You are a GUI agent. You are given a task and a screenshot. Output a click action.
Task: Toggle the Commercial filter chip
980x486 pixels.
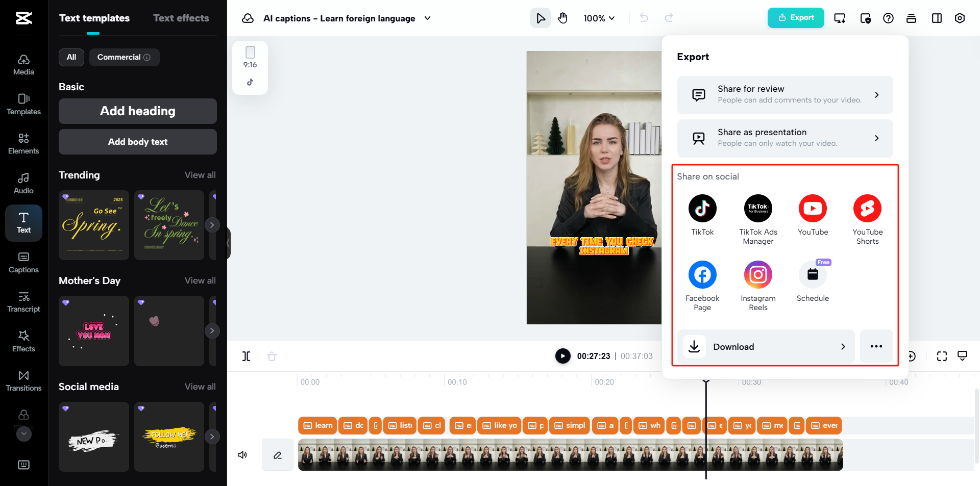[124, 57]
